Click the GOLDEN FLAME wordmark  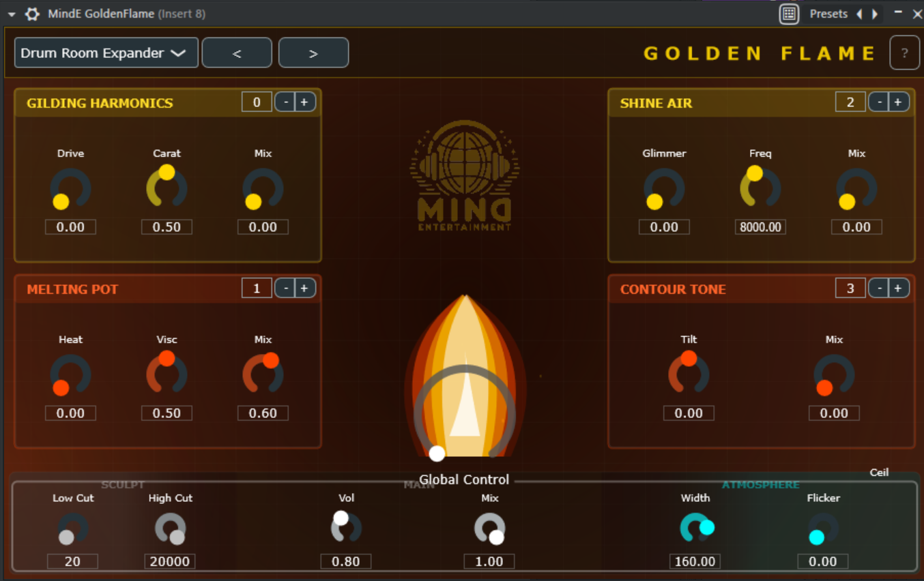tap(757, 53)
